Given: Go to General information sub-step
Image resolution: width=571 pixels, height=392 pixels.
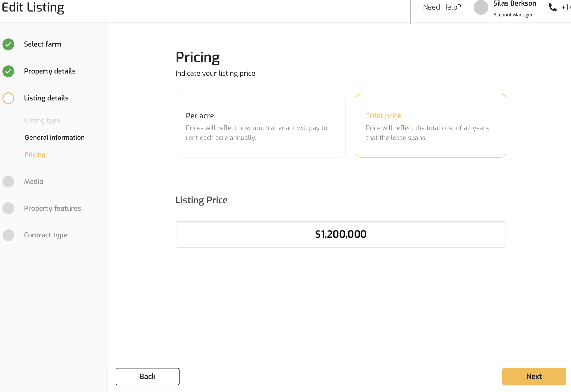Looking at the screenshot, I should coord(55,137).
